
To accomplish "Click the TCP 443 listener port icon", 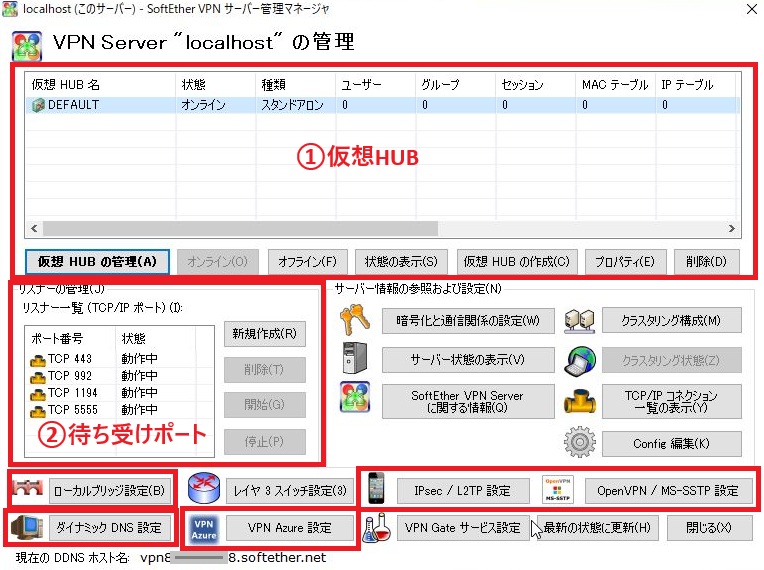I will (38, 361).
